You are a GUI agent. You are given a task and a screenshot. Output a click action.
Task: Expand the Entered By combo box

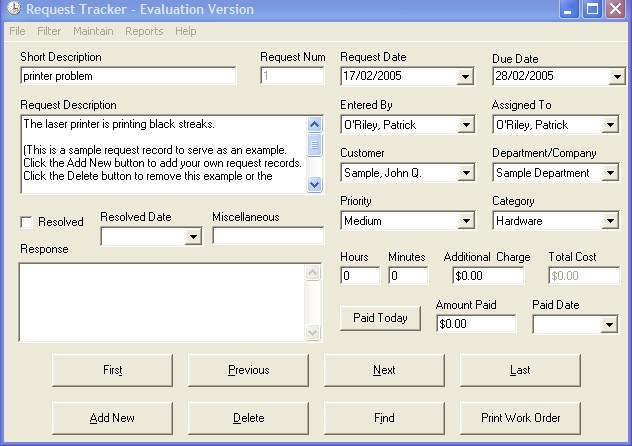pyautogui.click(x=466, y=125)
